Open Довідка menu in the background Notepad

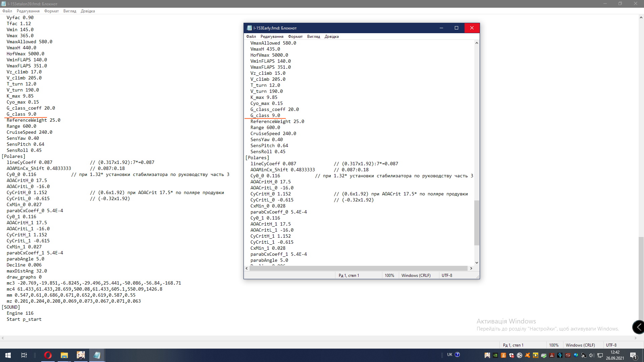click(88, 11)
